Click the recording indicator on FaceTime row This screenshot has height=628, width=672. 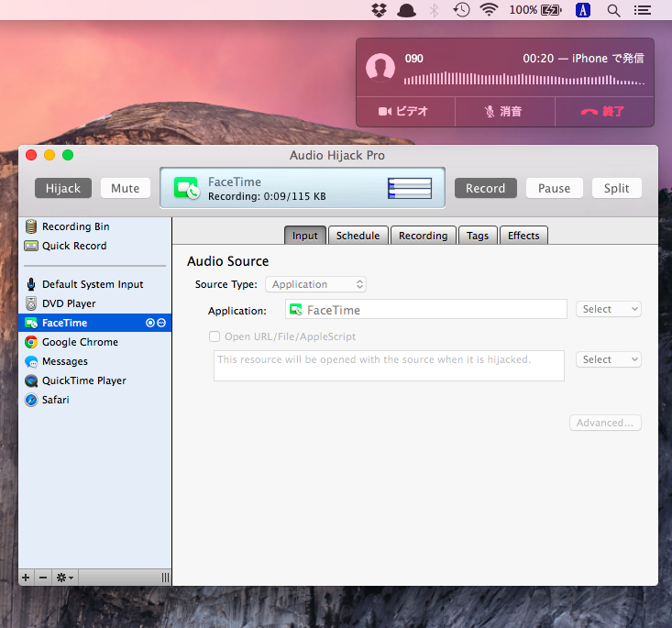tap(150, 323)
